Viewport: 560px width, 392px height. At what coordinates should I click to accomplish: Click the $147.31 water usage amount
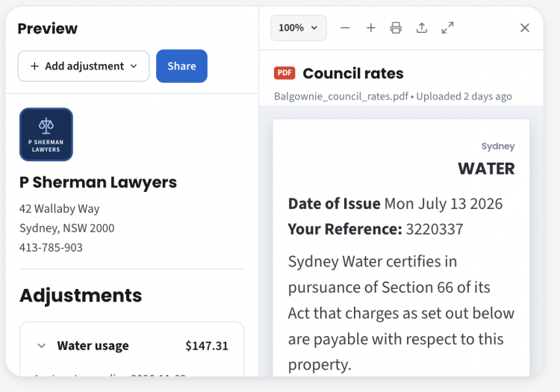click(x=206, y=346)
